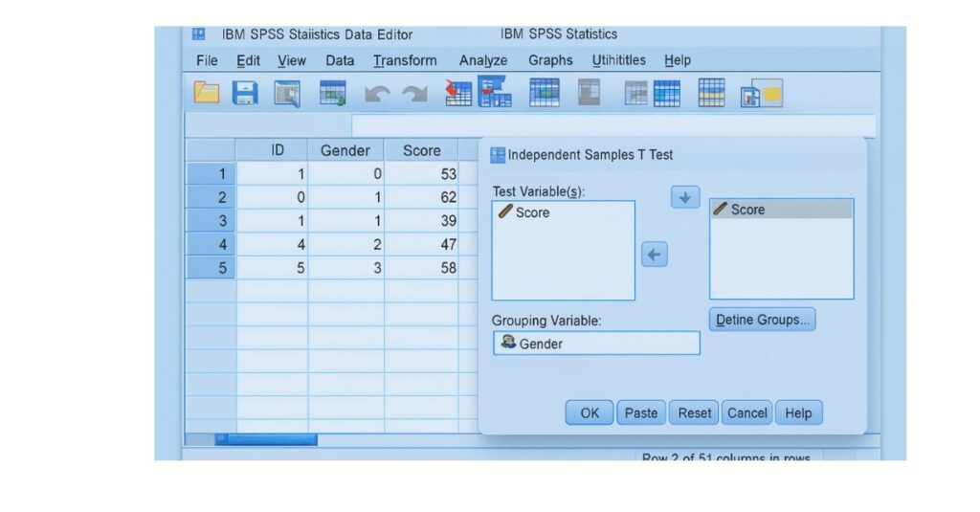
Task: Open the Data menu
Action: 340,60
